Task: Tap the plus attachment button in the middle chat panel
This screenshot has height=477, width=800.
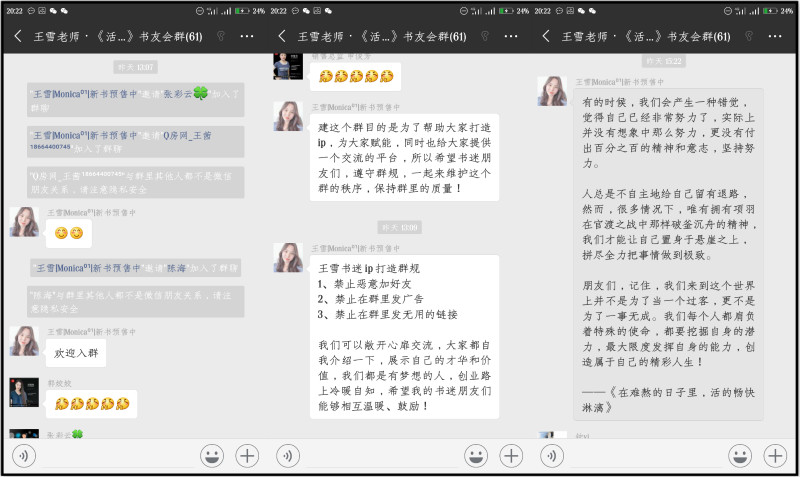Action: click(511, 455)
